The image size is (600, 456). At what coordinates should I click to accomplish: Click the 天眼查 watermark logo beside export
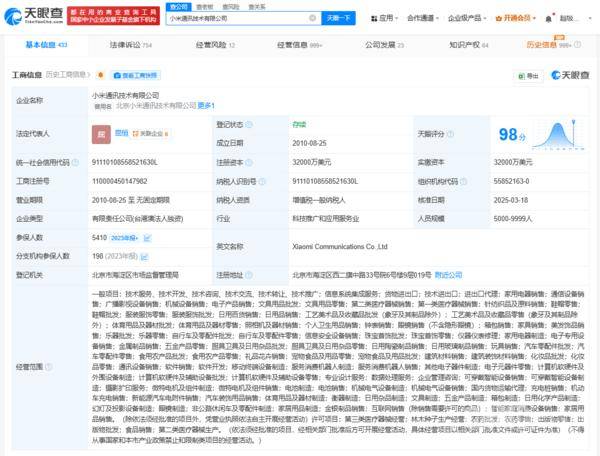pyautogui.click(x=570, y=75)
